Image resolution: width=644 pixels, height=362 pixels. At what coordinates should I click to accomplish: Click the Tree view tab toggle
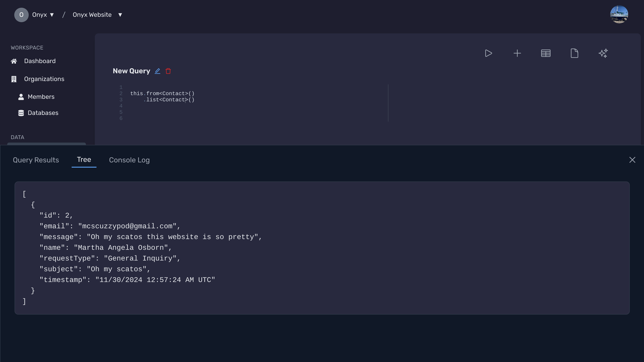[84, 160]
